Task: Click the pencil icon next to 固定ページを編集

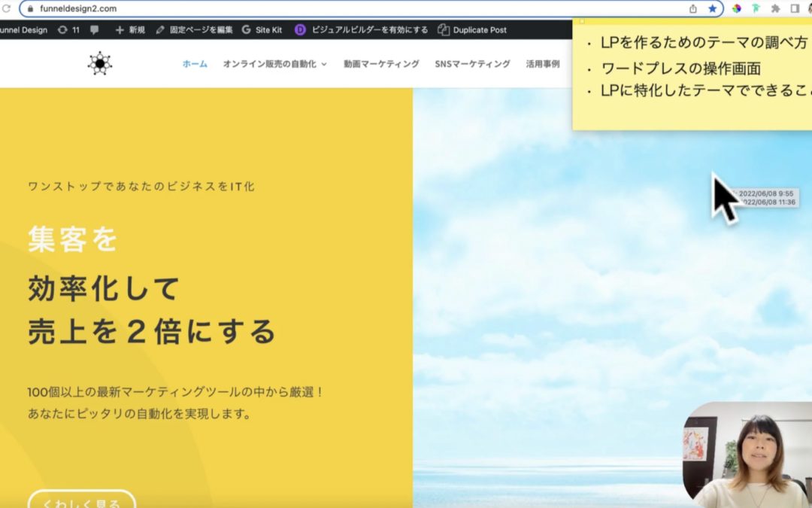Action: coord(159,30)
